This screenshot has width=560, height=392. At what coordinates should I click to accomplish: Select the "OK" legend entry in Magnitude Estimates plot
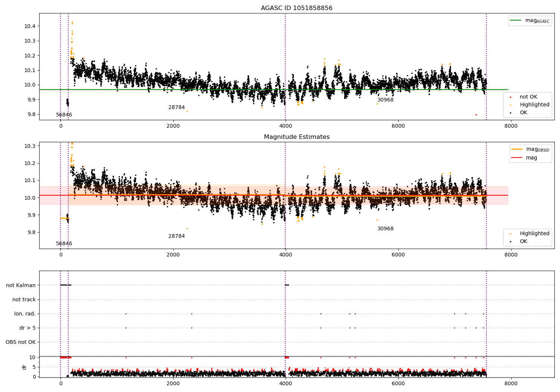tap(519, 242)
